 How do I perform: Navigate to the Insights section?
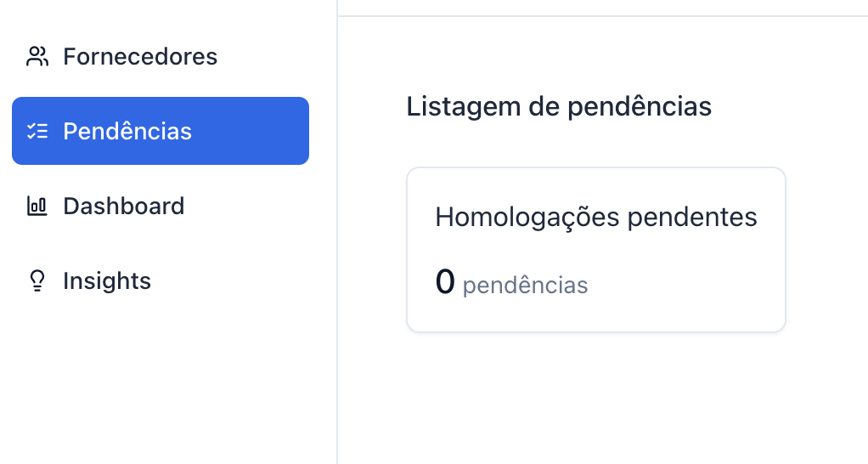107,281
